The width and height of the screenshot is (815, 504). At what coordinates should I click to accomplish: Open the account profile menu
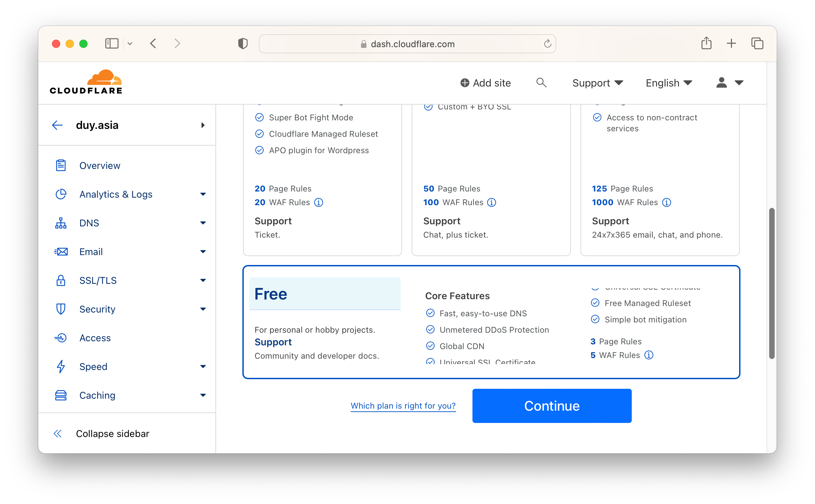(729, 82)
